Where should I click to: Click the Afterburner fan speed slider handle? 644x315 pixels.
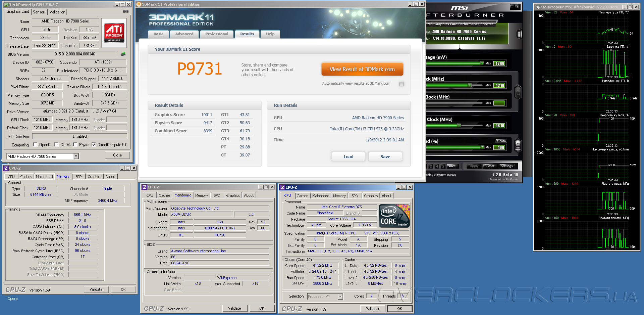pyautogui.click(x=482, y=147)
